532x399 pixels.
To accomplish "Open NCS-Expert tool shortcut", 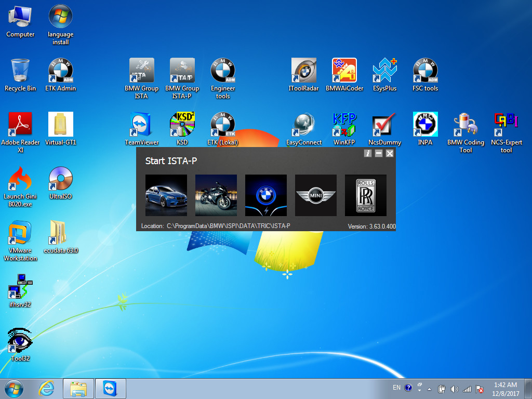I will point(506,132).
